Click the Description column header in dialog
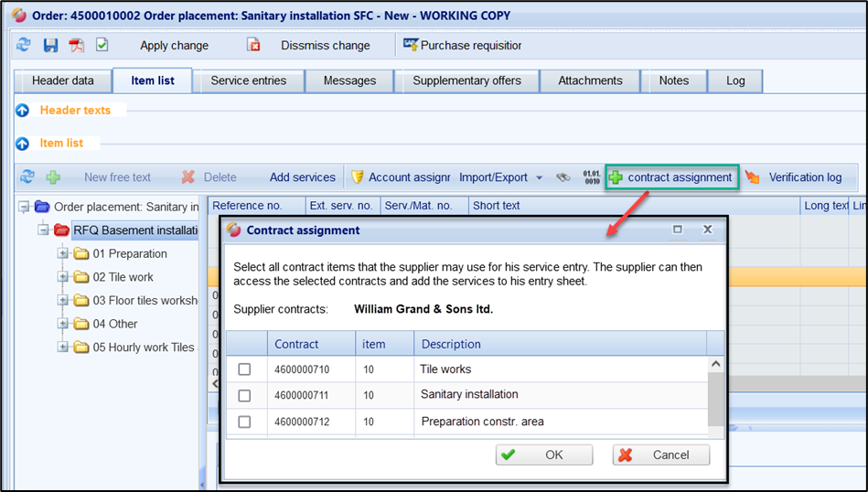868x492 pixels. pos(560,344)
